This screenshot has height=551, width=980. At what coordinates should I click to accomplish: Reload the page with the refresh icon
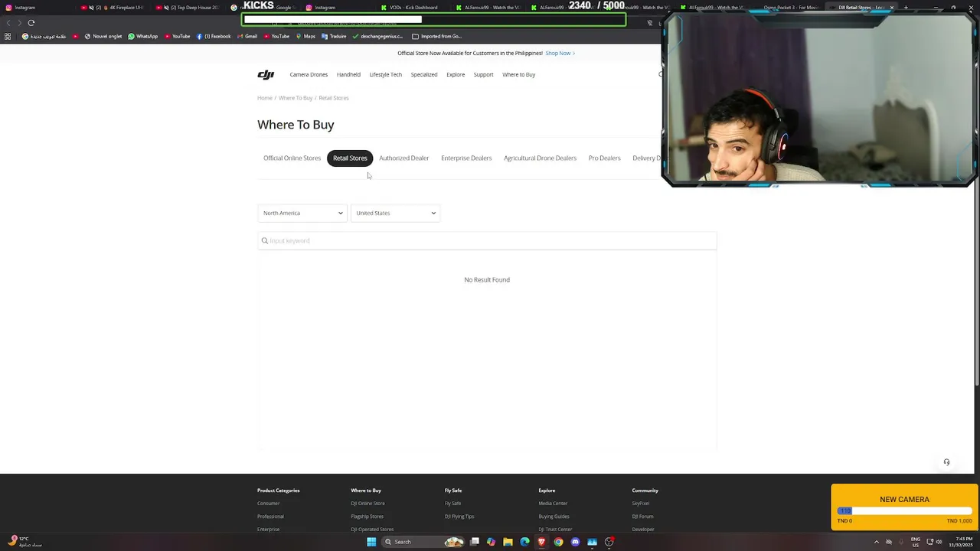31,23
